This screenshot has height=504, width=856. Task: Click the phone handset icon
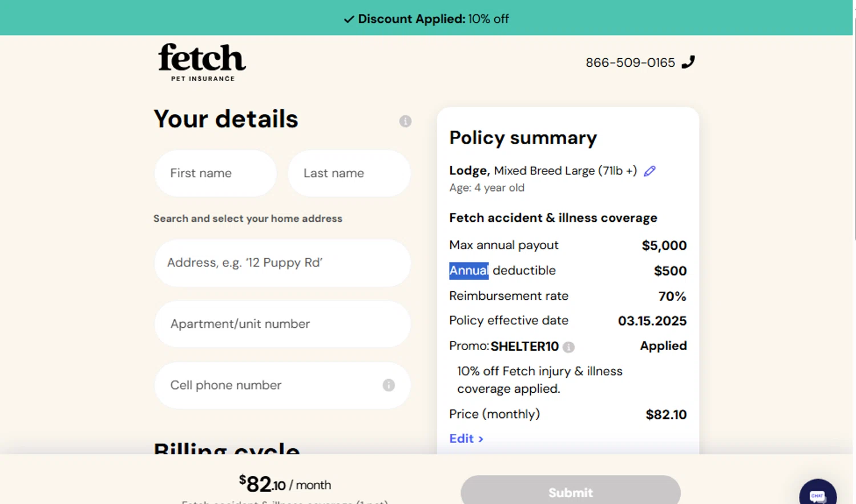click(688, 62)
